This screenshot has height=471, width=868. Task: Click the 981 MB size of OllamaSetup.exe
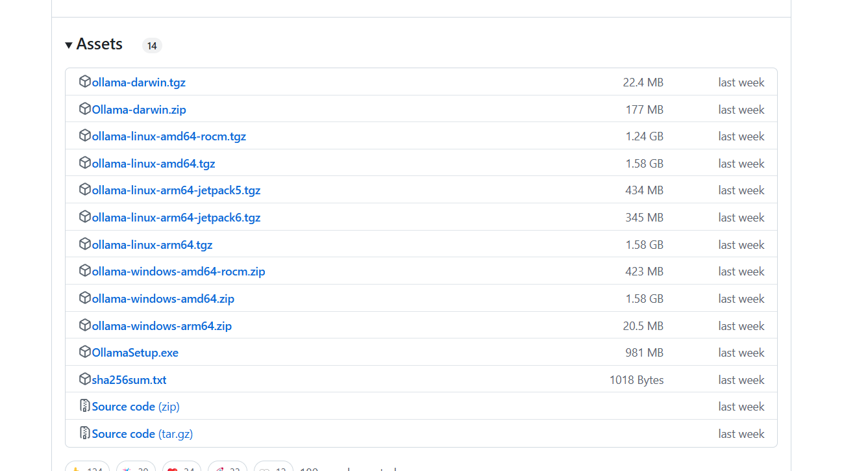coord(645,353)
